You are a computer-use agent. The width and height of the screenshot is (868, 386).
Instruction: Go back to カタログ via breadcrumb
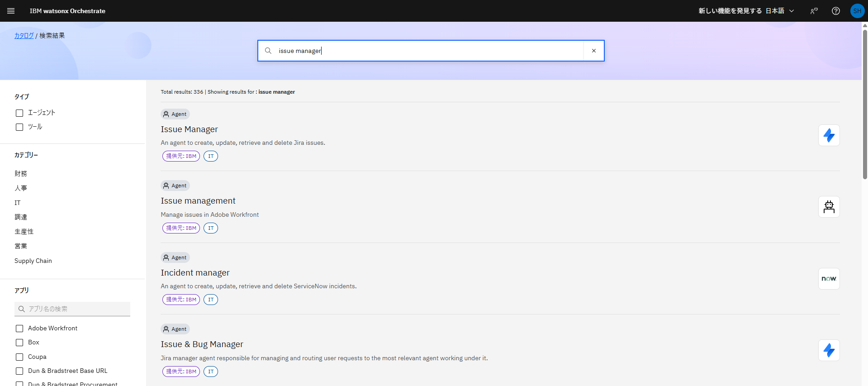(x=24, y=36)
